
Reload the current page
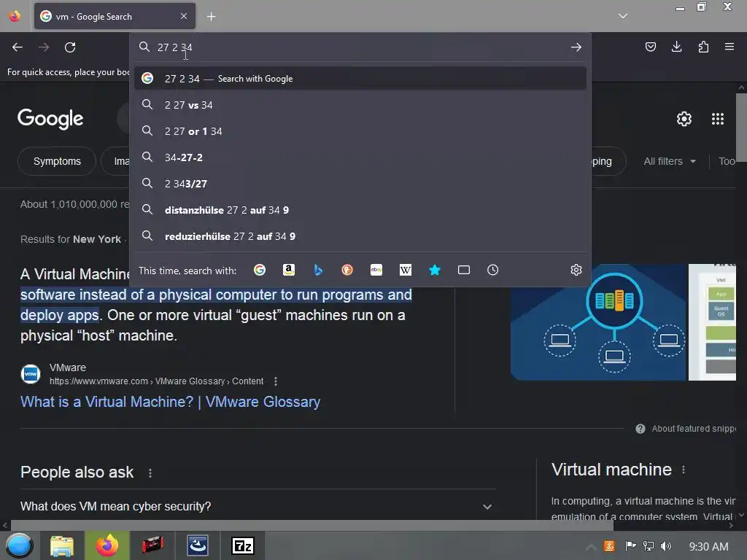click(70, 47)
